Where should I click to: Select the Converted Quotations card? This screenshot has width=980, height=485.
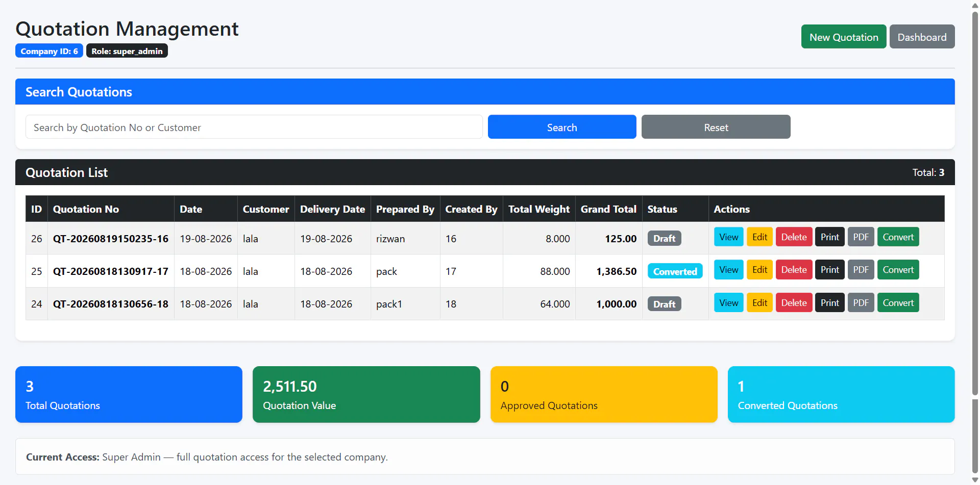click(841, 394)
